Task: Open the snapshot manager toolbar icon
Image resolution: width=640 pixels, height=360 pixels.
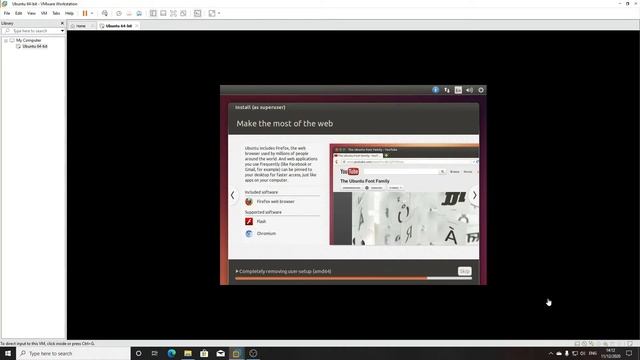Action: (x=139, y=13)
